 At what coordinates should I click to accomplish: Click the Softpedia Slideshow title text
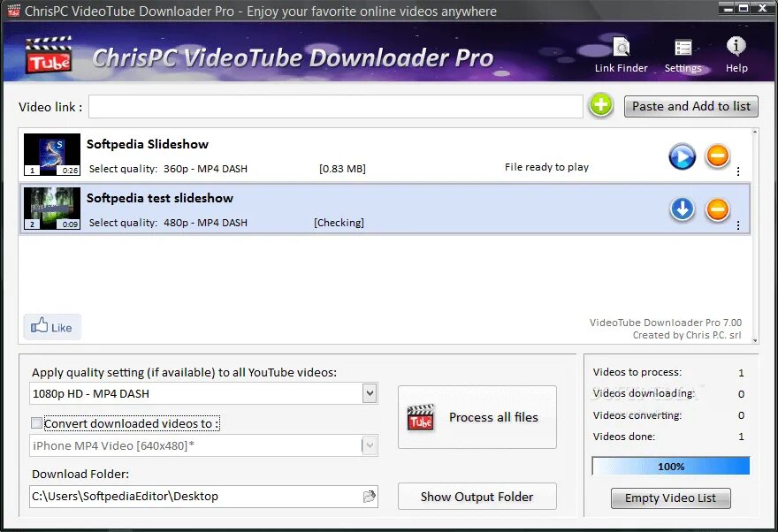tap(148, 144)
